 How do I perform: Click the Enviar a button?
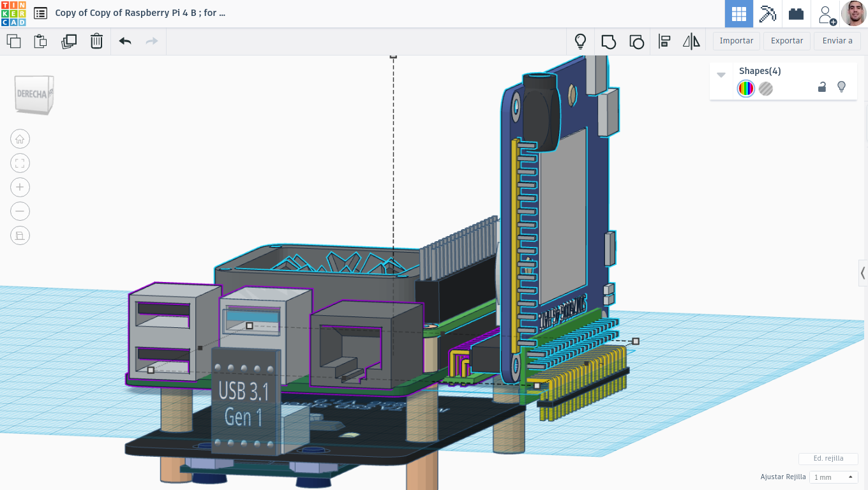point(837,41)
